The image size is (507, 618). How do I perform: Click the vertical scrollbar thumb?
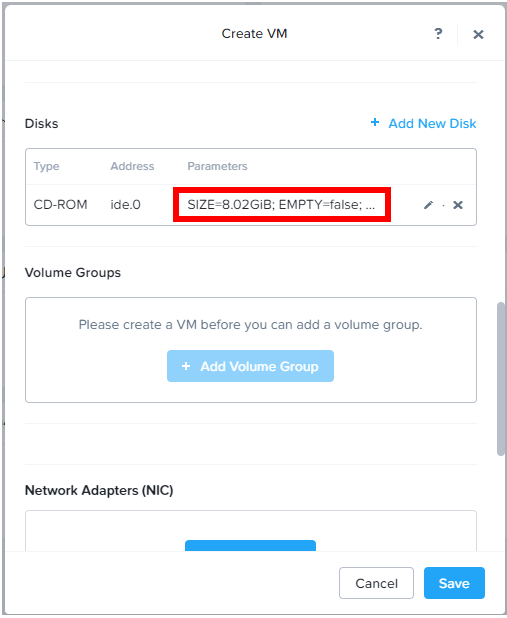501,379
